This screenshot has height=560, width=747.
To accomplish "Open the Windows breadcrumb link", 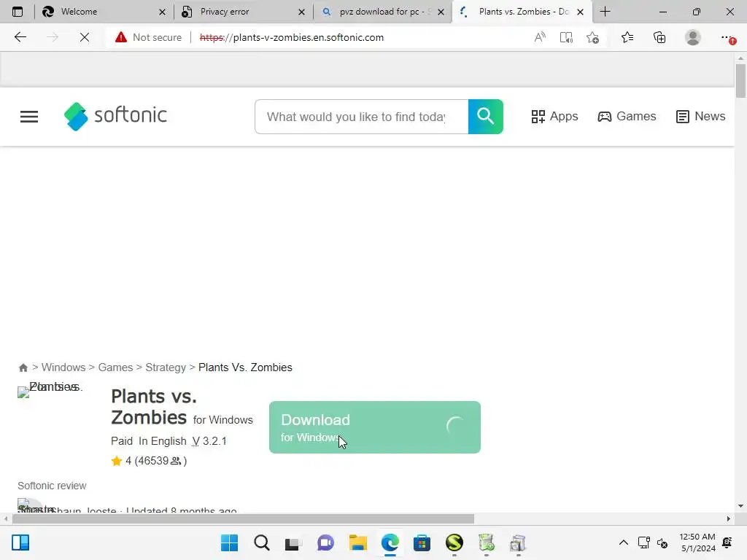I will coord(63,367).
